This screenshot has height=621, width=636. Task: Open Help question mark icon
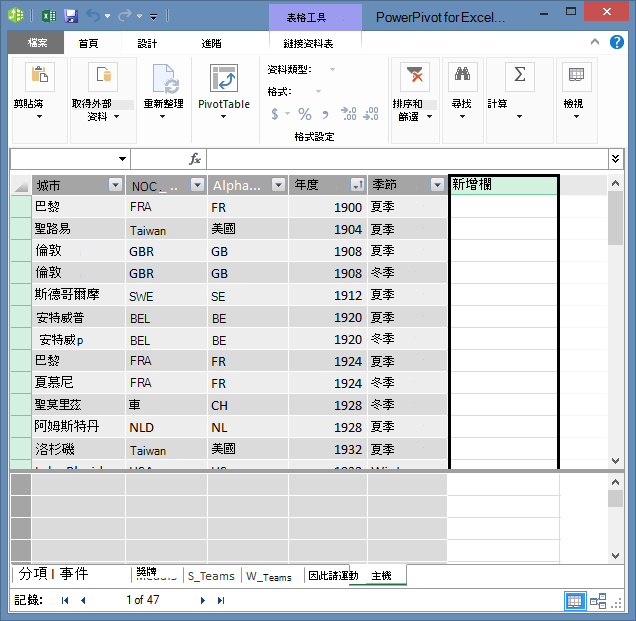[x=617, y=42]
